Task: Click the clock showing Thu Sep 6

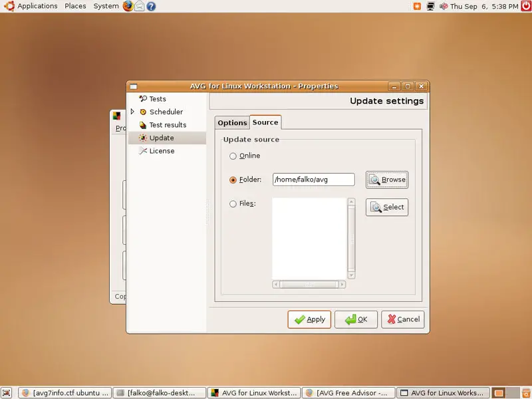Action: (x=484, y=6)
